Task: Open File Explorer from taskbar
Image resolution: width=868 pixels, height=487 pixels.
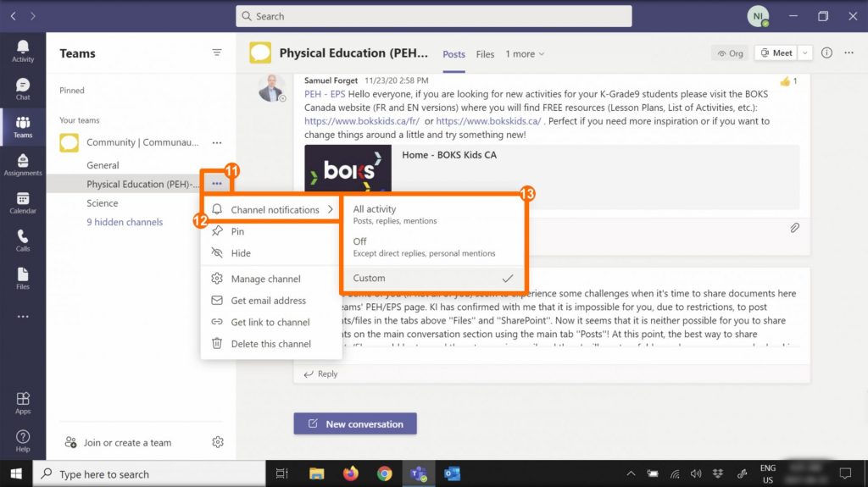Action: coord(317,473)
